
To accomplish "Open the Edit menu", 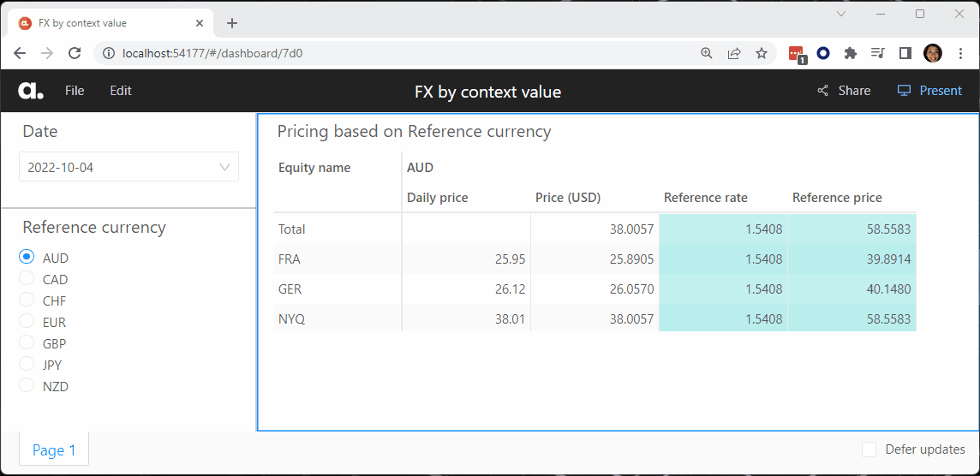I will [x=121, y=91].
